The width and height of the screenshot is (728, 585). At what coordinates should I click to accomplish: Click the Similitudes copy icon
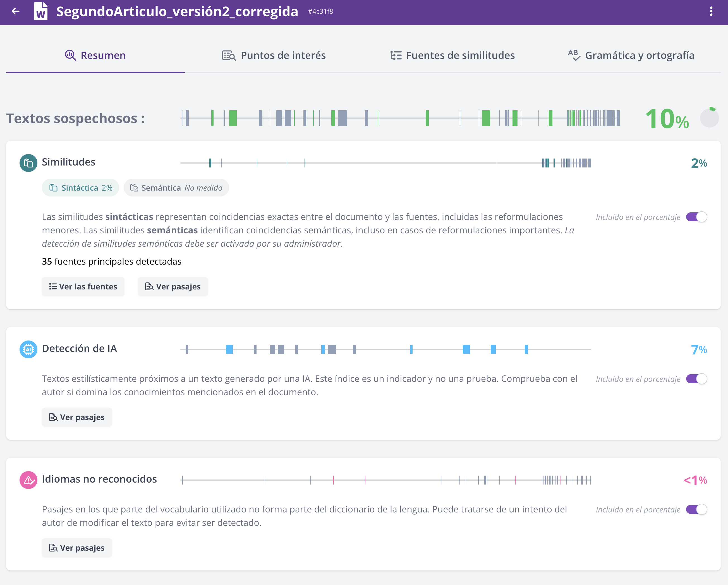click(28, 163)
